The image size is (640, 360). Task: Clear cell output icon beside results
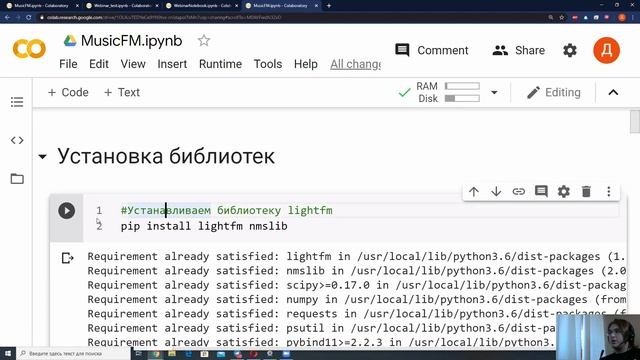[67, 258]
